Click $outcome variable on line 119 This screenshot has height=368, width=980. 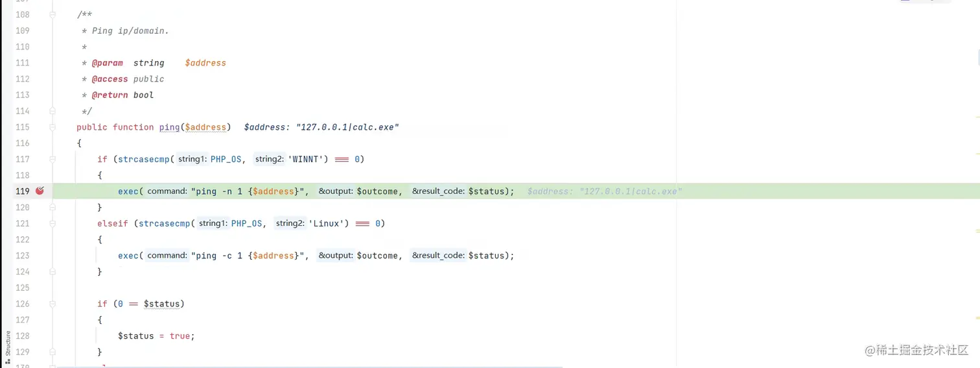click(377, 191)
